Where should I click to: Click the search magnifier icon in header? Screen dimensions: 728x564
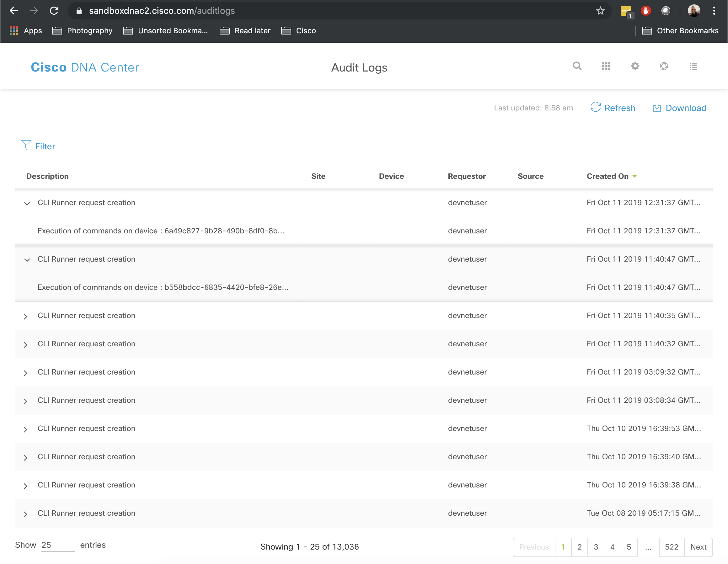577,66
